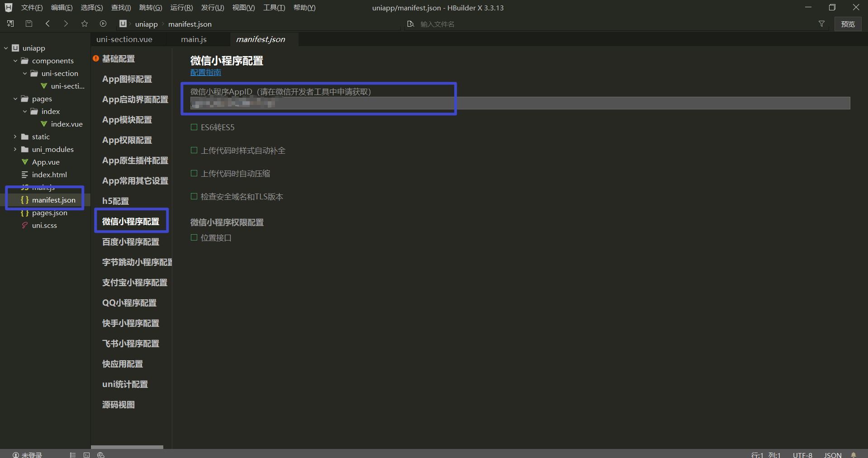Click the JSON language mode in status bar

tap(833, 455)
